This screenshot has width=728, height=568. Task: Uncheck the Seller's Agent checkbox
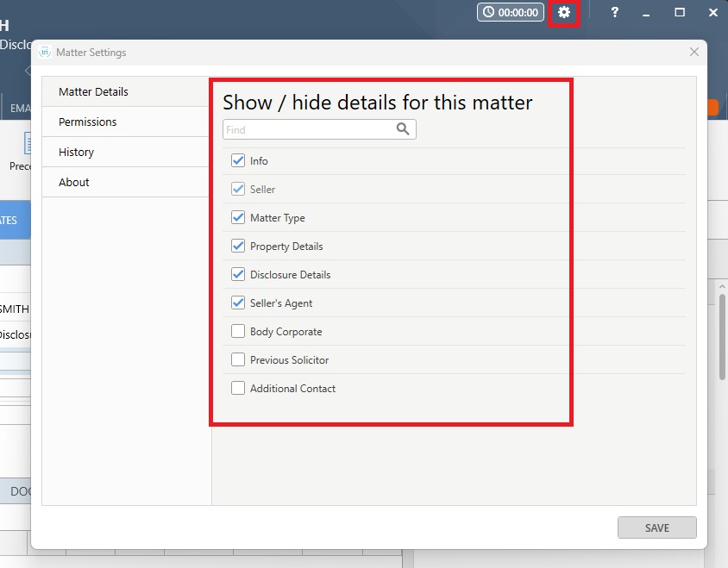[x=238, y=303]
